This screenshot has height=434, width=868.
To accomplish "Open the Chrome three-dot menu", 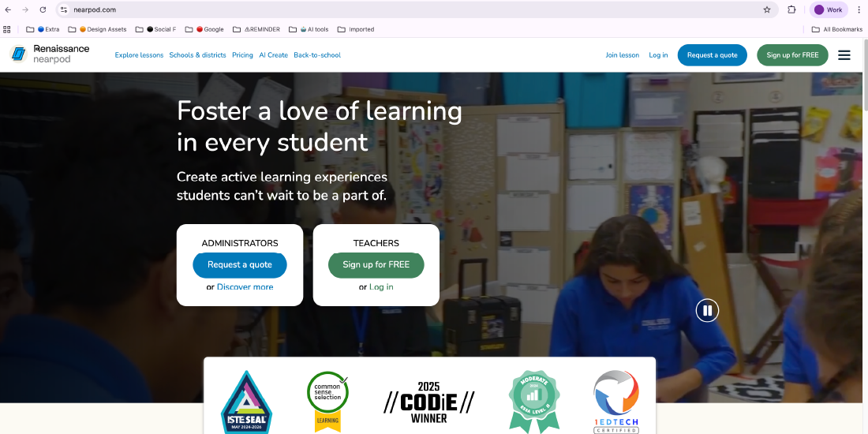I will coord(859,9).
